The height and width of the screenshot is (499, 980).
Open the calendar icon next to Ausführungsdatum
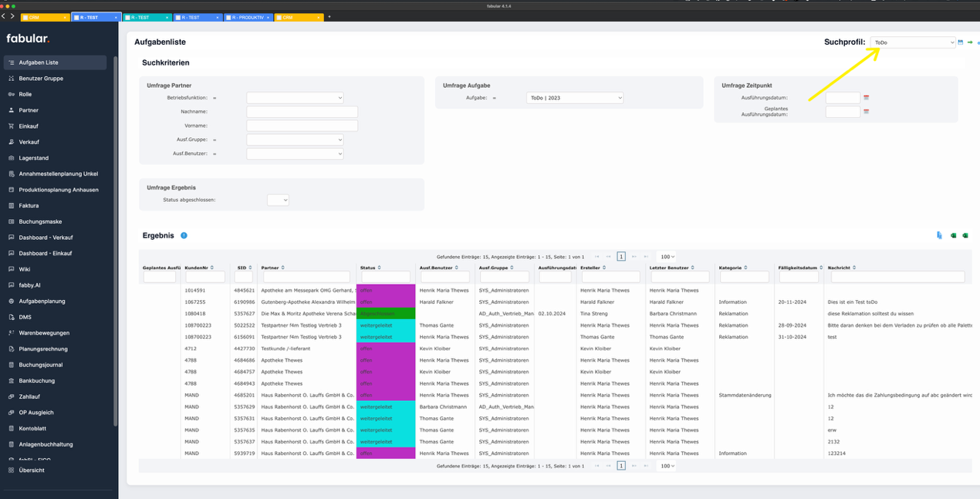(864, 97)
